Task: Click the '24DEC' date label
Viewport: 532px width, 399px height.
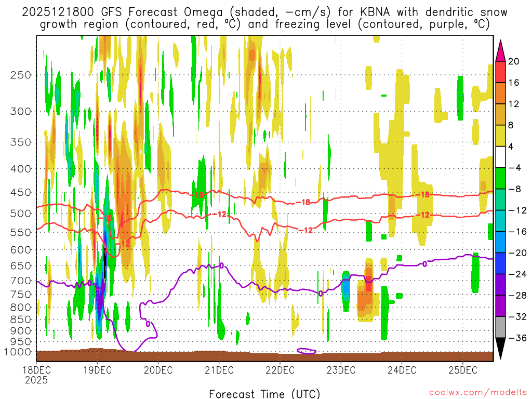Action: [402, 370]
